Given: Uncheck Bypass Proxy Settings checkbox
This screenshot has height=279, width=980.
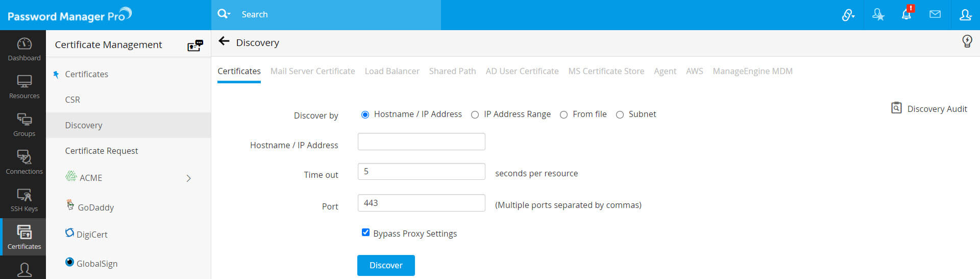Looking at the screenshot, I should point(365,232).
